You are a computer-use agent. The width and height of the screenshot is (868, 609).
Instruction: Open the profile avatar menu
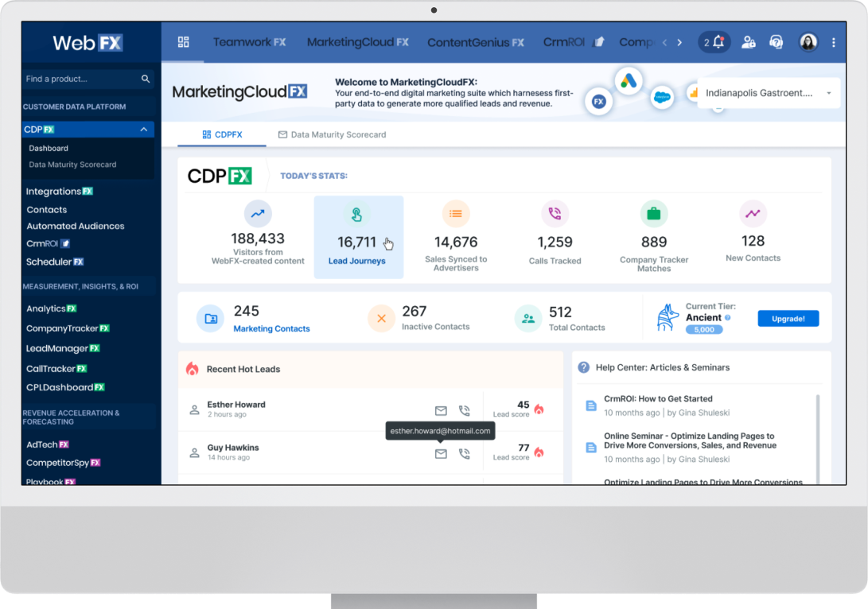tap(808, 42)
